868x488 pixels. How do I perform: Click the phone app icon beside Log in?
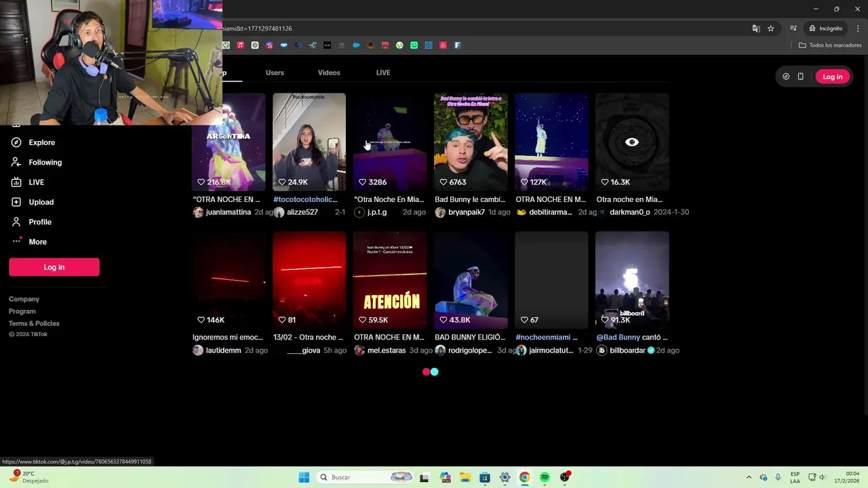[x=800, y=77]
